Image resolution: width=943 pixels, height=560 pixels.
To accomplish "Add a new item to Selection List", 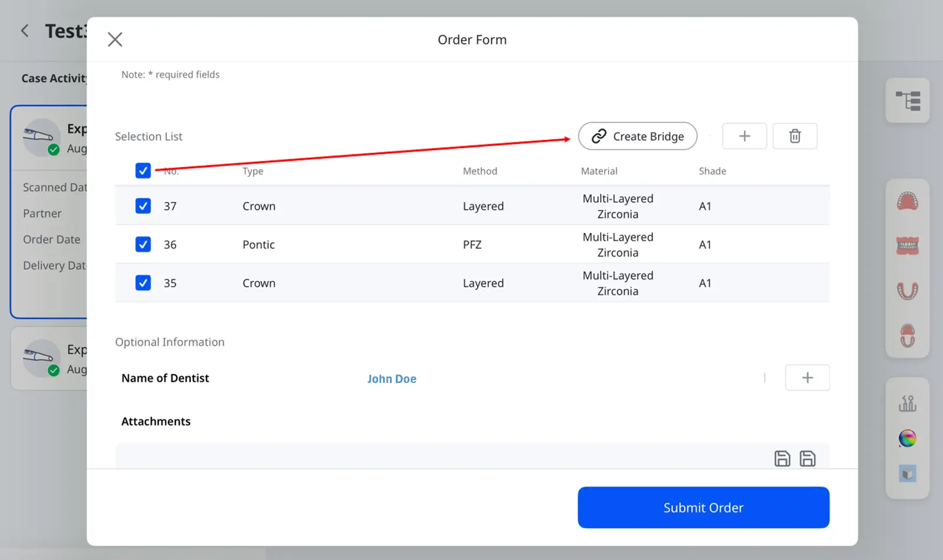I will point(744,136).
